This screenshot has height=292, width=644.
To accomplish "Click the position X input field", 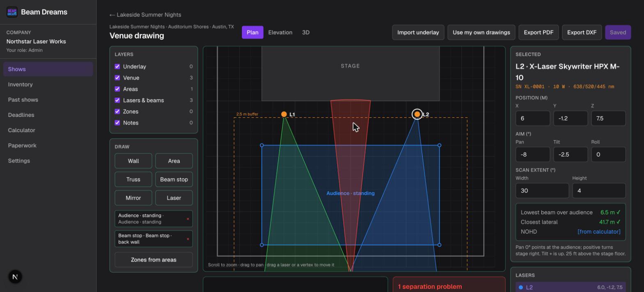I will (533, 118).
